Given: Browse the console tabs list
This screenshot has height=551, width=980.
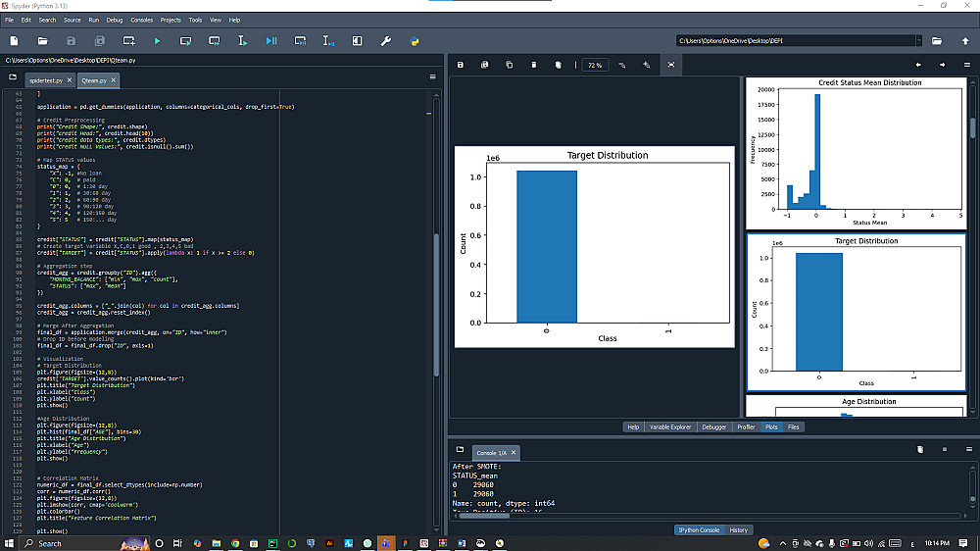Looking at the screenshot, I should [460, 450].
